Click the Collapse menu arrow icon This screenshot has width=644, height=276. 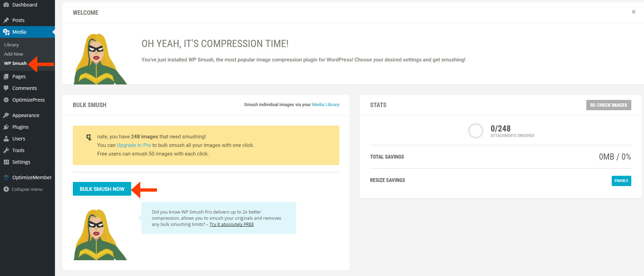[x=6, y=189]
